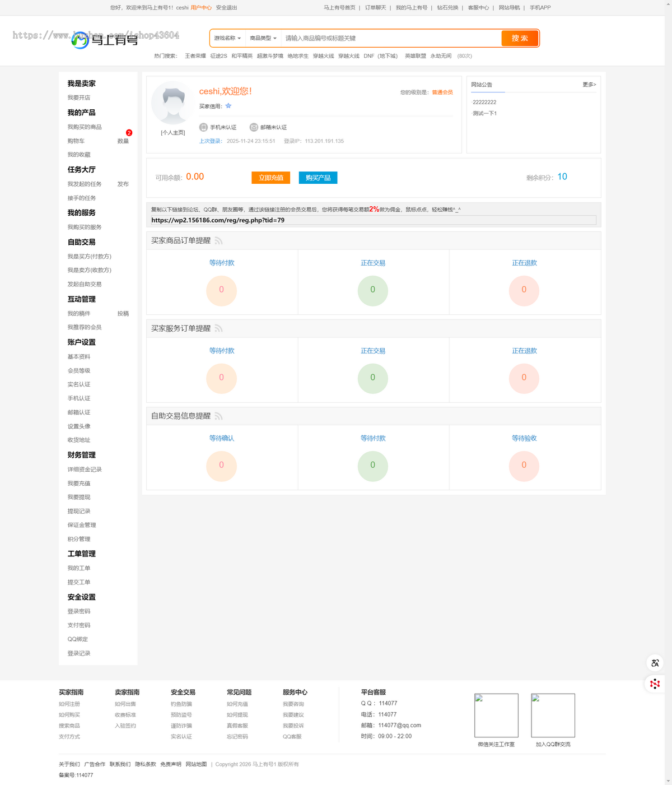Image resolution: width=672 pixels, height=785 pixels.
Task: Click the orange 搜索 button
Action: pos(520,38)
